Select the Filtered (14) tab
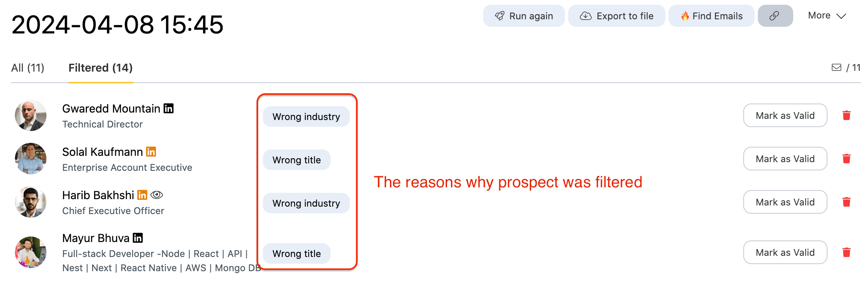Screen dimensions: 868x281 (x=100, y=68)
